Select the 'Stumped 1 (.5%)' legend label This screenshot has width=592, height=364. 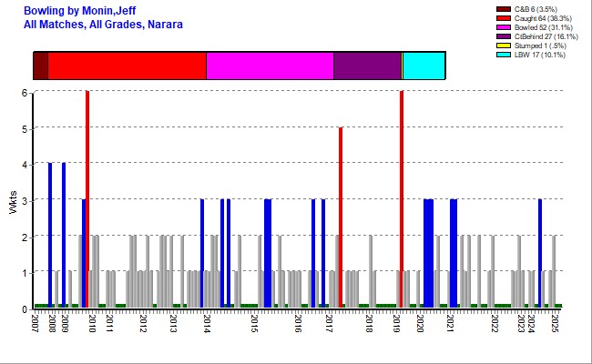[540, 45]
